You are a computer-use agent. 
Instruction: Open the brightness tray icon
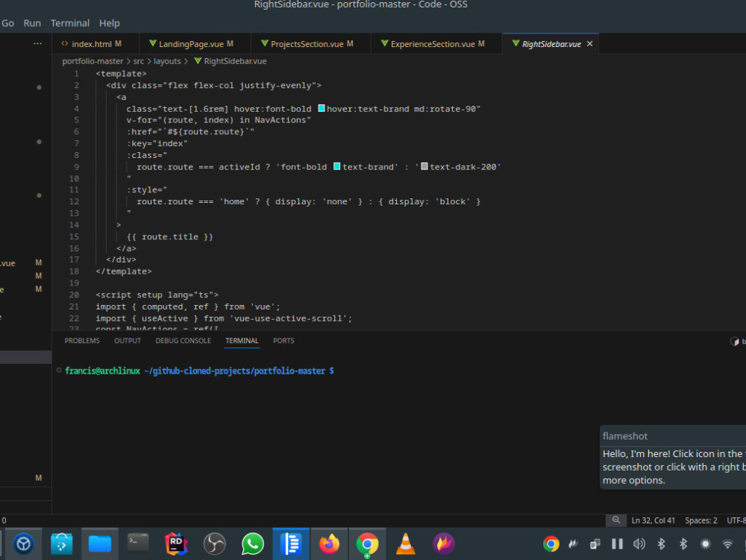[706, 544]
